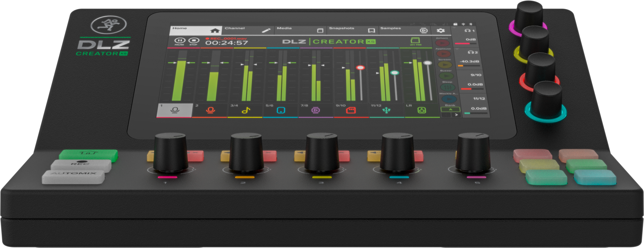
Task: Push the hardware AUTOMIX button
Action: pos(73,177)
